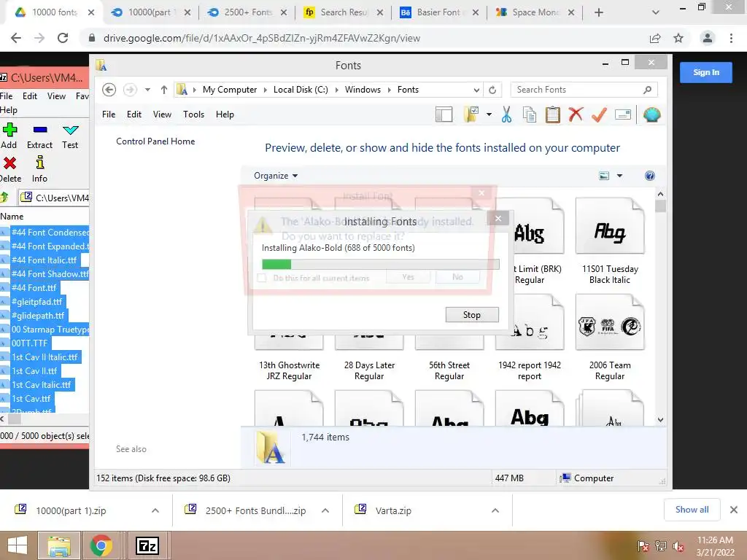747x560 pixels.
Task: Click the Chrome icon in the taskbar
Action: point(101,545)
